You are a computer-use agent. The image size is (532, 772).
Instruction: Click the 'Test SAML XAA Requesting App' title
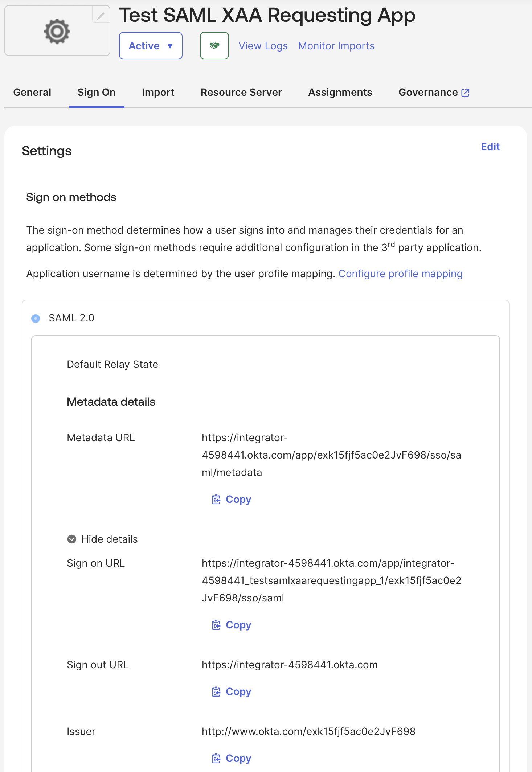[267, 15]
